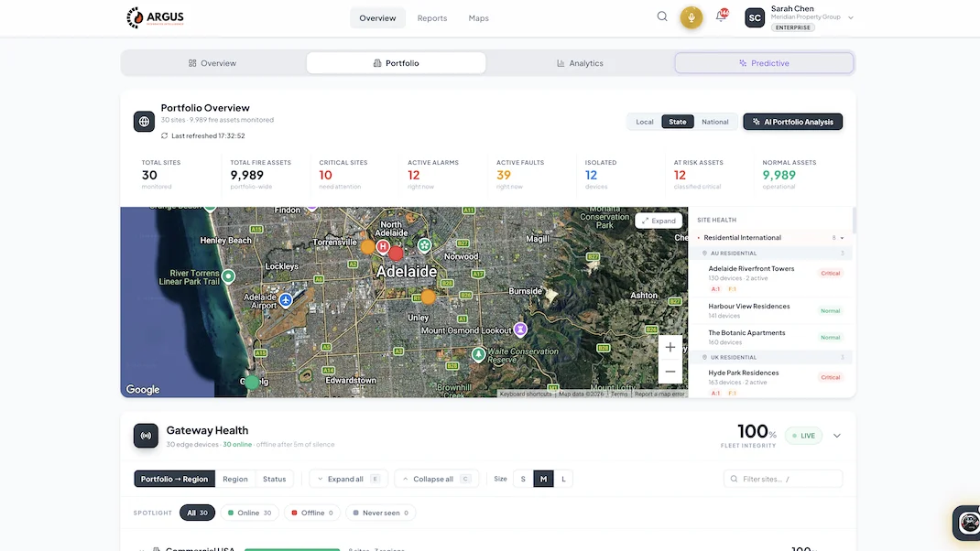Set the card size to M

tap(543, 480)
